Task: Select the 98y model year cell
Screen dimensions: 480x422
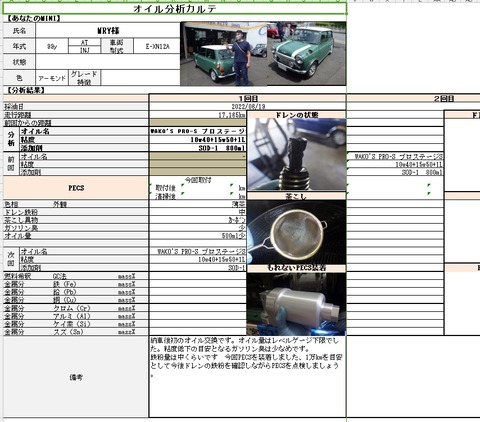Action: point(52,47)
